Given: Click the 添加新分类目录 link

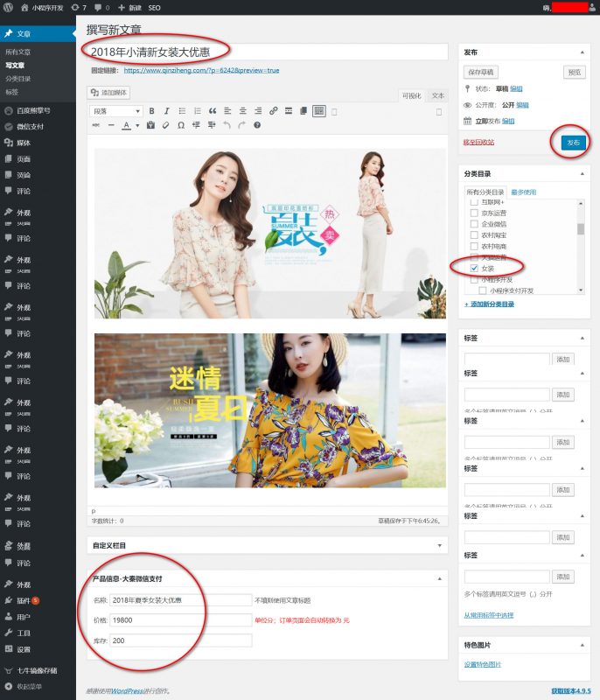Looking at the screenshot, I should (490, 304).
